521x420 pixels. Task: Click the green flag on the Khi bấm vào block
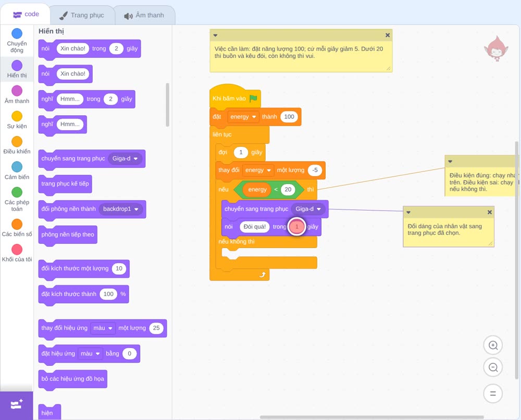(x=254, y=98)
